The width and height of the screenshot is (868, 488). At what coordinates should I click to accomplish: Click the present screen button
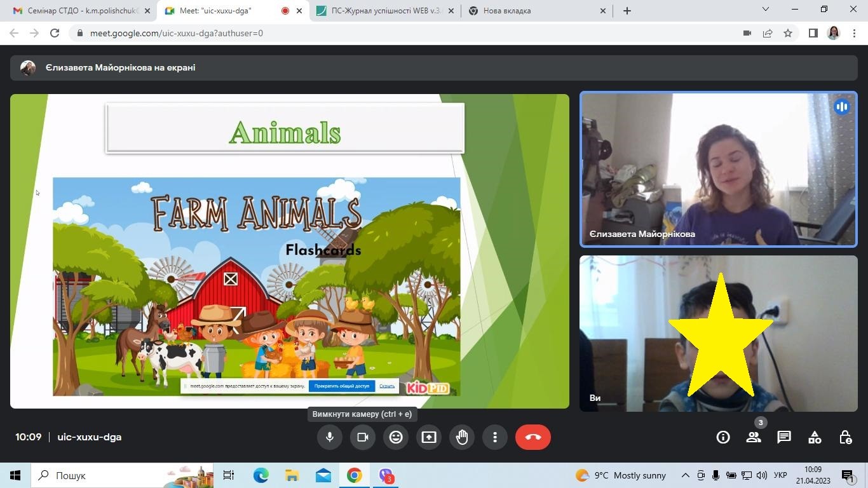[x=429, y=437]
